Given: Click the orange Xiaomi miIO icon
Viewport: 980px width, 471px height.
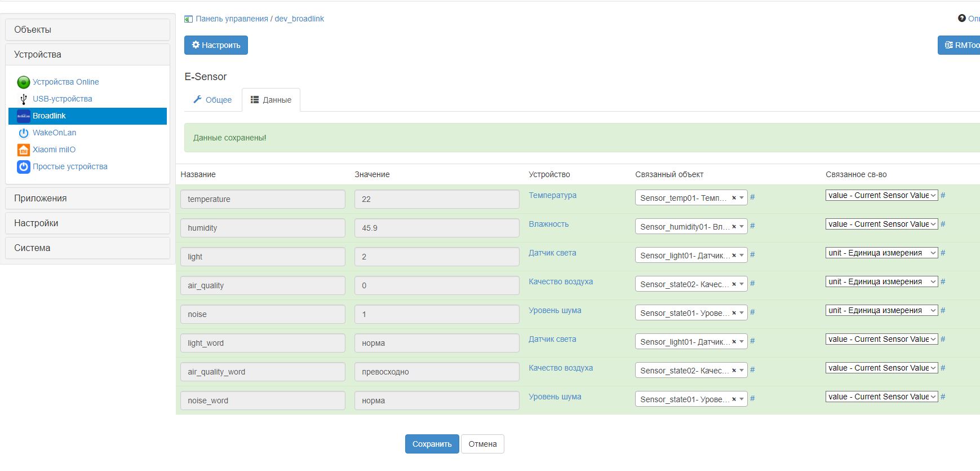Looking at the screenshot, I should click(23, 150).
